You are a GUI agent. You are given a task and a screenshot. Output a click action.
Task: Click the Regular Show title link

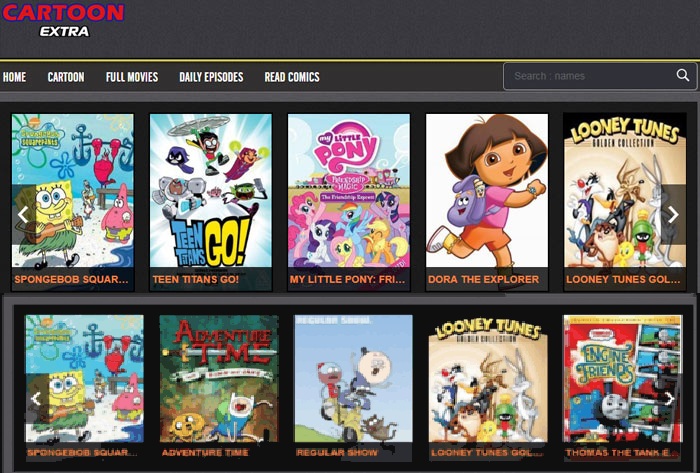point(337,452)
